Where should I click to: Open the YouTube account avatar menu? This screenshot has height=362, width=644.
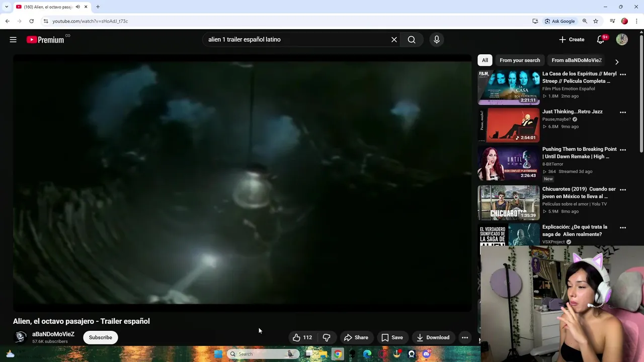click(x=622, y=40)
